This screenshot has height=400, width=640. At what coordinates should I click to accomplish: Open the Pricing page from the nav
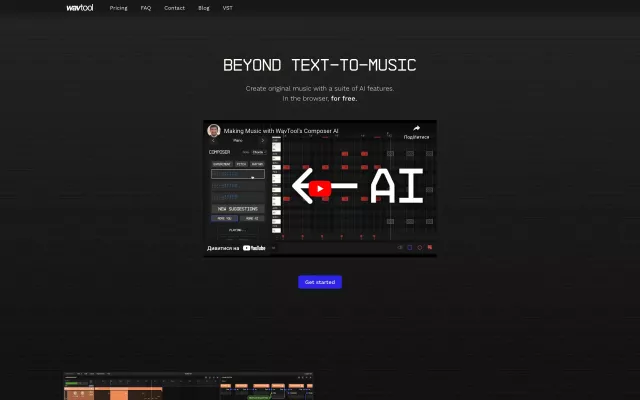118,7
